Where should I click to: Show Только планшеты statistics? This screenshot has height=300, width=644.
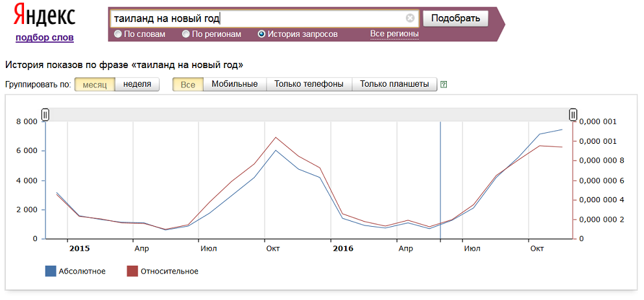395,84
